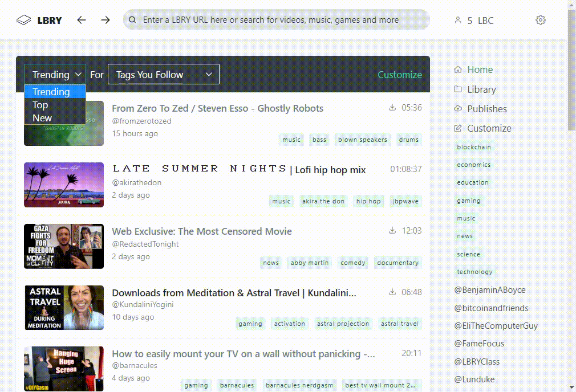
Task: Click the technology tag in sidebar
Action: coord(474,272)
